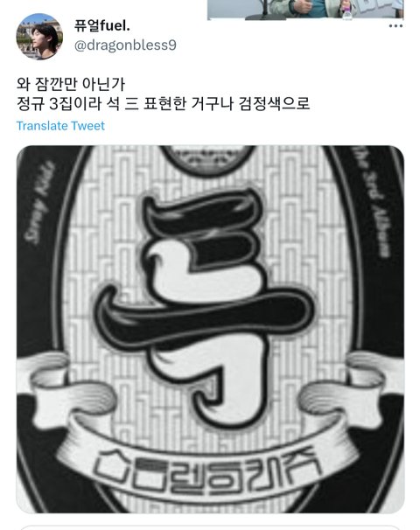Click the curved text on image's left border
This screenshot has width=420, height=530.
[40, 202]
